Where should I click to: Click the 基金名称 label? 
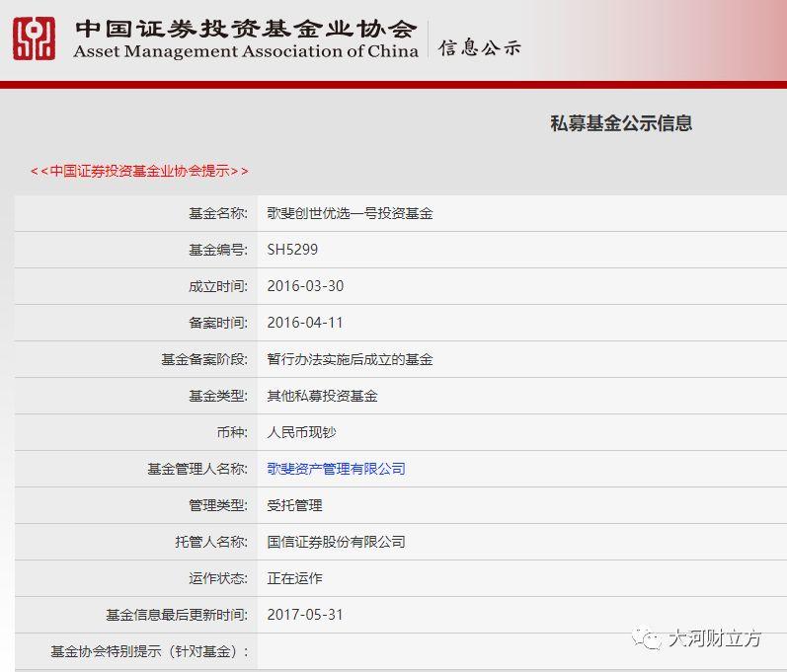point(218,213)
